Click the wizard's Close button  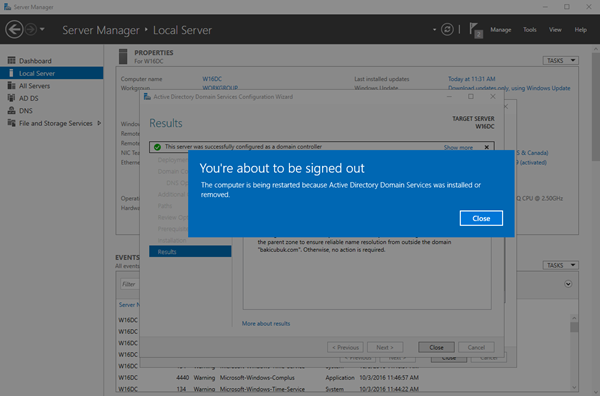click(x=436, y=347)
